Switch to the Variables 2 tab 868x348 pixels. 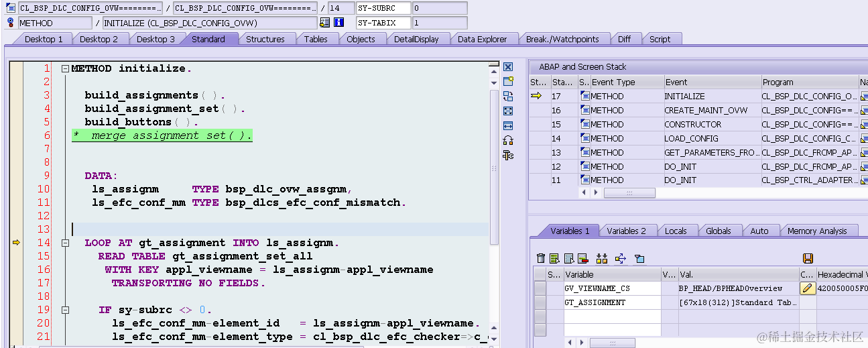click(x=627, y=231)
